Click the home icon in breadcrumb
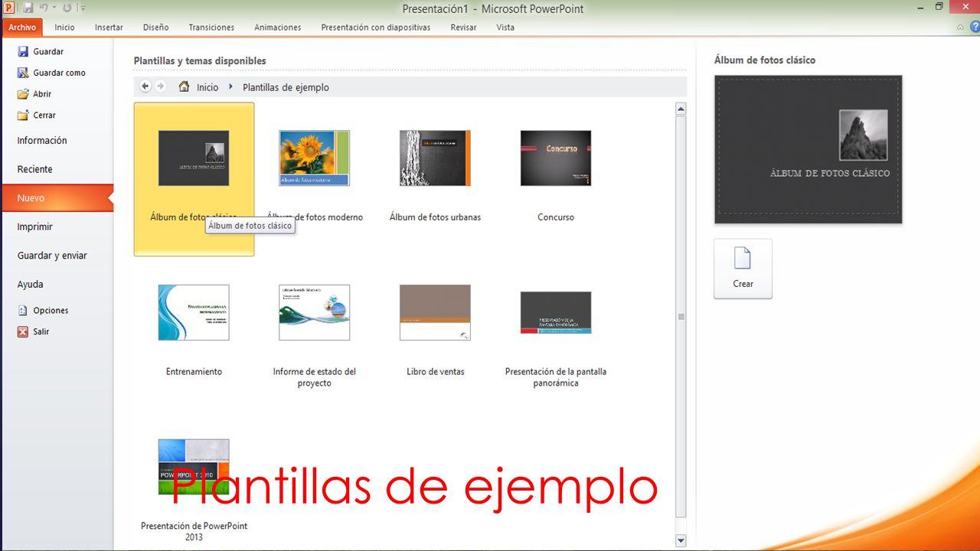Viewport: 980px width, 551px height. point(184,86)
